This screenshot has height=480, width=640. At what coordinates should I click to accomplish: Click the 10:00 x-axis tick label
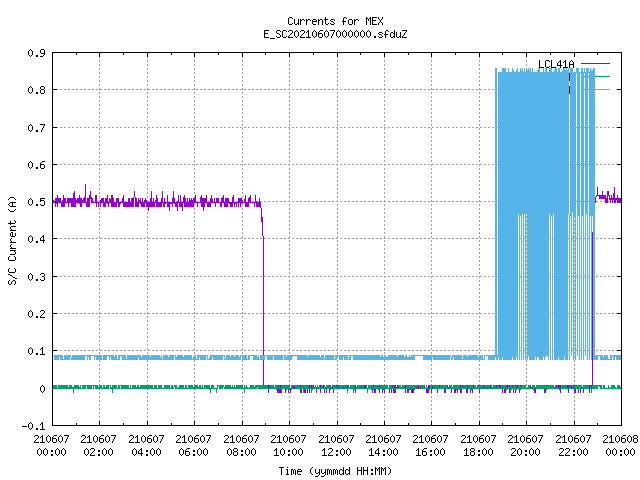coord(288,452)
